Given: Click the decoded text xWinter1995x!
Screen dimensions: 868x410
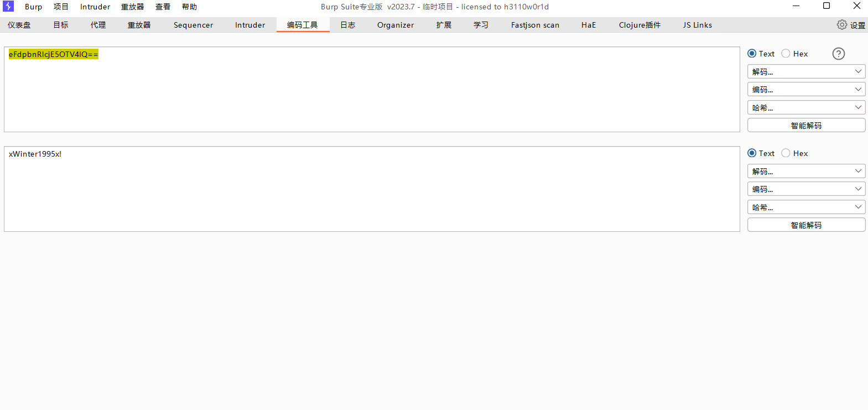Looking at the screenshot, I should coord(35,154).
